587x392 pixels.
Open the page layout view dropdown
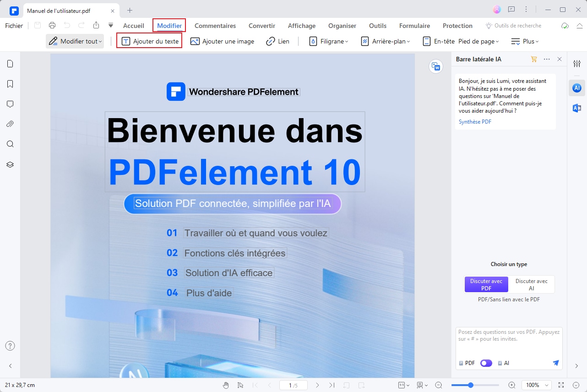(422, 385)
